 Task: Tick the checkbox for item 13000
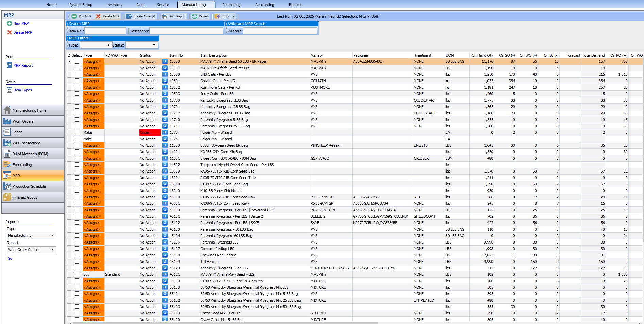point(77,171)
